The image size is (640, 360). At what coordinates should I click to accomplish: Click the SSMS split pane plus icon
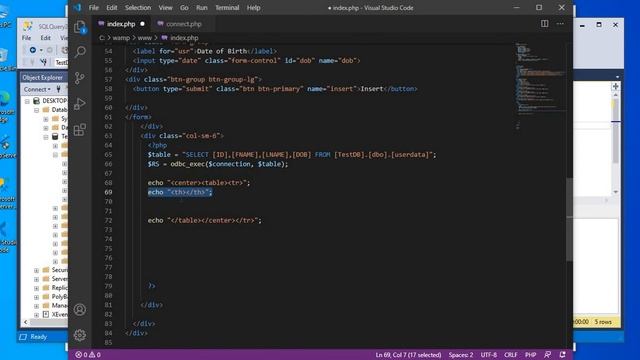(x=615, y=86)
